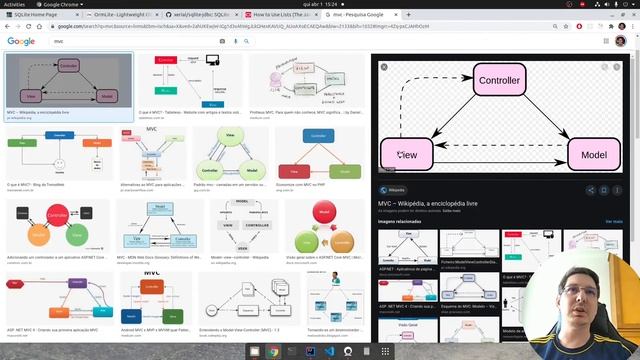Visit the Wikipédia source chip
This screenshot has height=360, width=640.
point(393,190)
